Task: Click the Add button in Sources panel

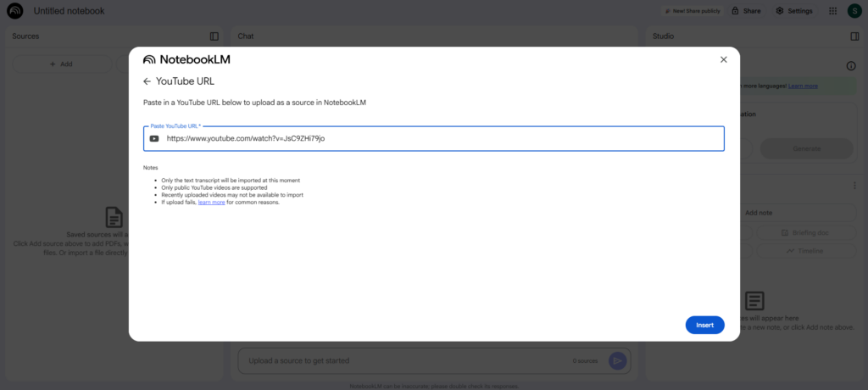Action: (x=62, y=64)
